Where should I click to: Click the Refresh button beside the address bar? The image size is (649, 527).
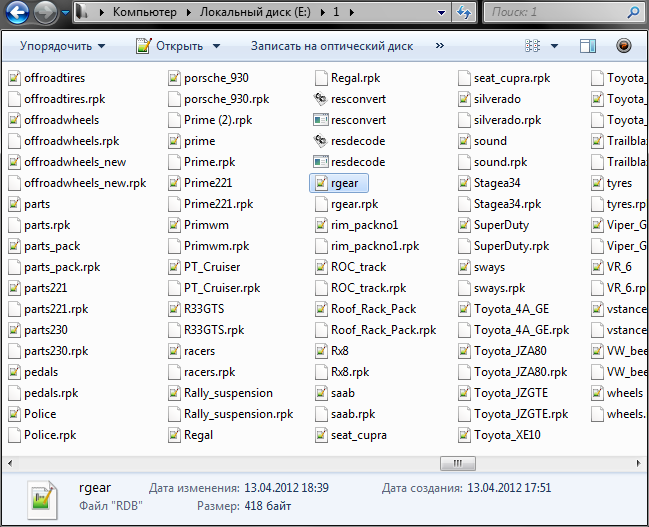pos(463,12)
